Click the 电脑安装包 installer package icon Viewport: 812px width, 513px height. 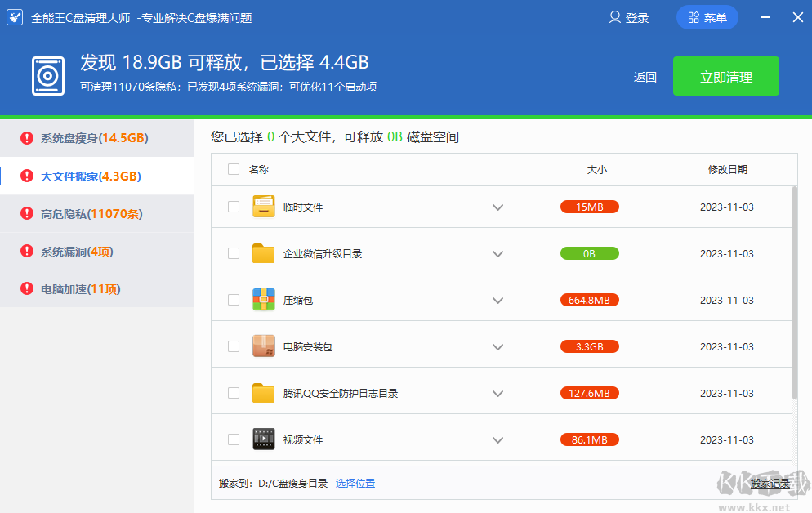point(263,346)
